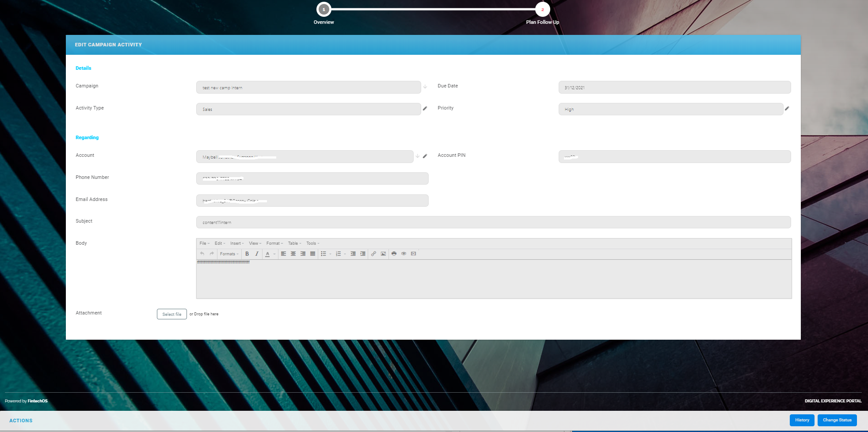868x432 pixels.
Task: Open the text color picker arrow
Action: pos(274,254)
